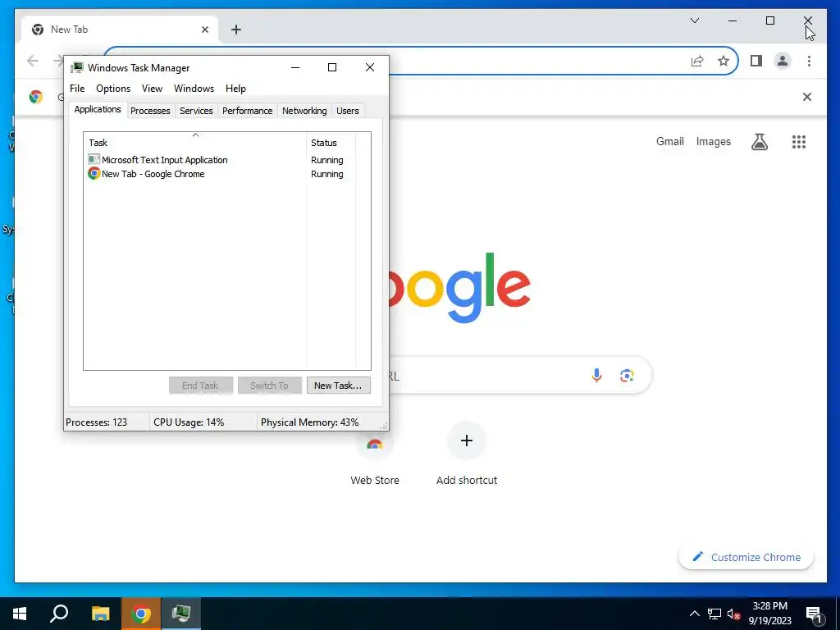
Task: Switch to the Users tab
Action: click(x=348, y=111)
